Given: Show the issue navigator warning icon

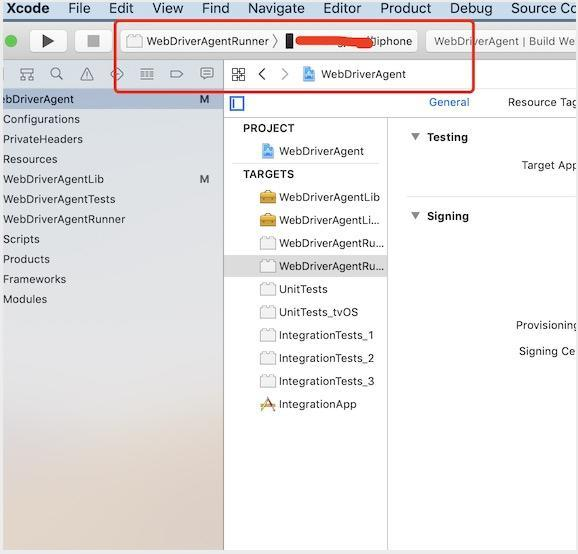Looking at the screenshot, I should point(87,74).
